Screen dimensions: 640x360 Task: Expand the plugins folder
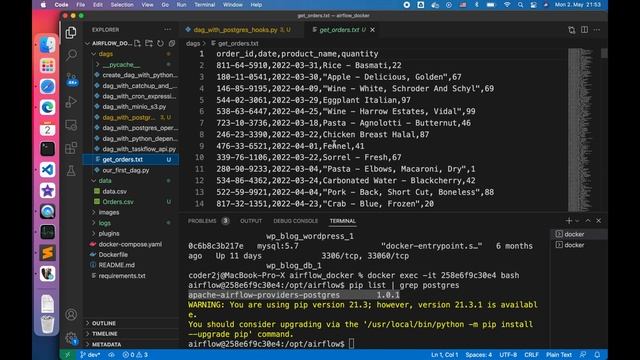[x=94, y=233]
